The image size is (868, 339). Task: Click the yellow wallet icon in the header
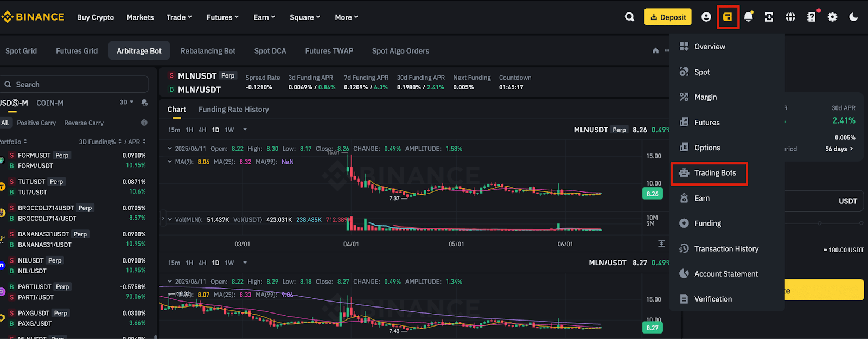727,17
